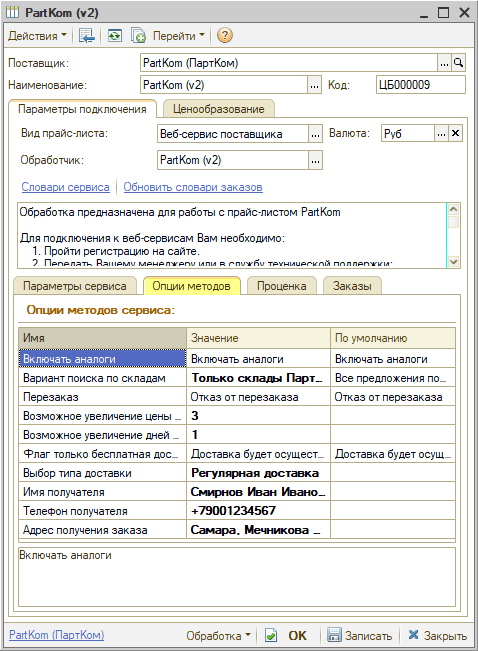This screenshot has height=651, width=478.
Task: Select the Включать аналоги name row
Action: click(x=102, y=359)
